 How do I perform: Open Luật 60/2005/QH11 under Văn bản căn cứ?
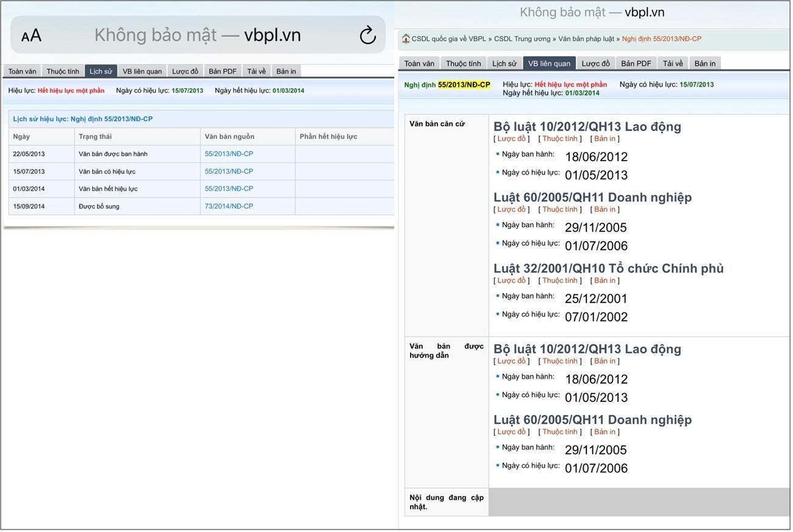pyautogui.click(x=593, y=198)
